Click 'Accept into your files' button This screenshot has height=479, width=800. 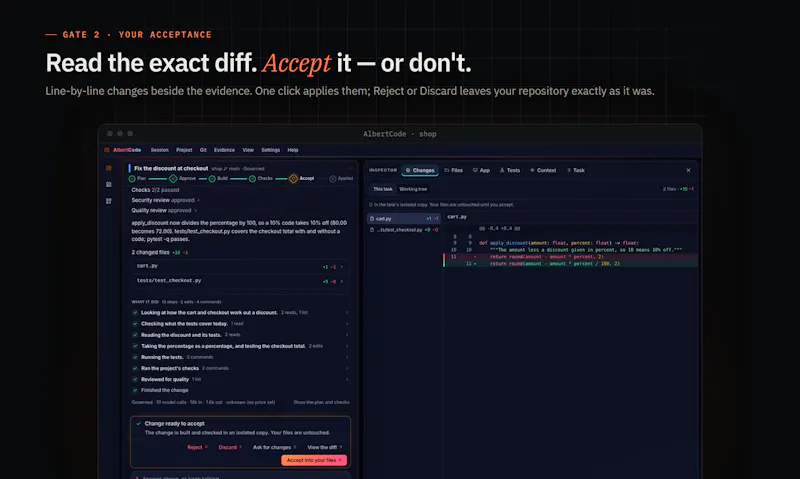pyautogui.click(x=314, y=460)
